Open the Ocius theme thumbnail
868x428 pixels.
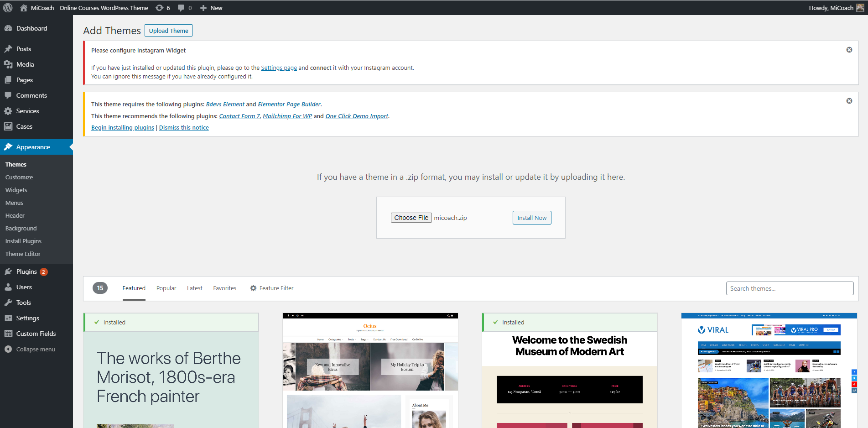pyautogui.click(x=370, y=371)
